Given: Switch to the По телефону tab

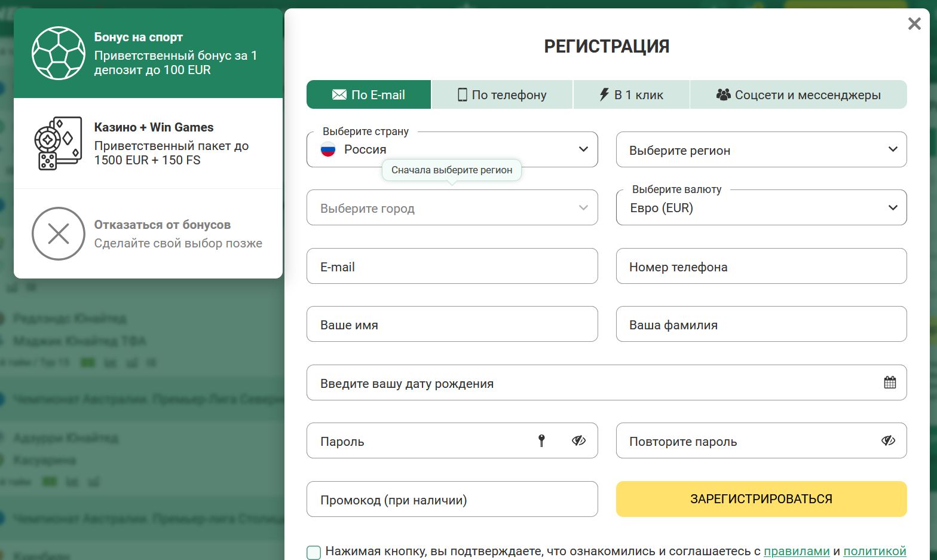Looking at the screenshot, I should tap(502, 95).
